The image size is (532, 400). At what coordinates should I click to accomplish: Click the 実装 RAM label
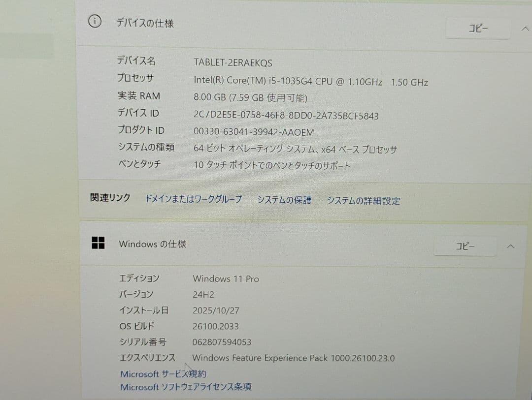tap(139, 96)
